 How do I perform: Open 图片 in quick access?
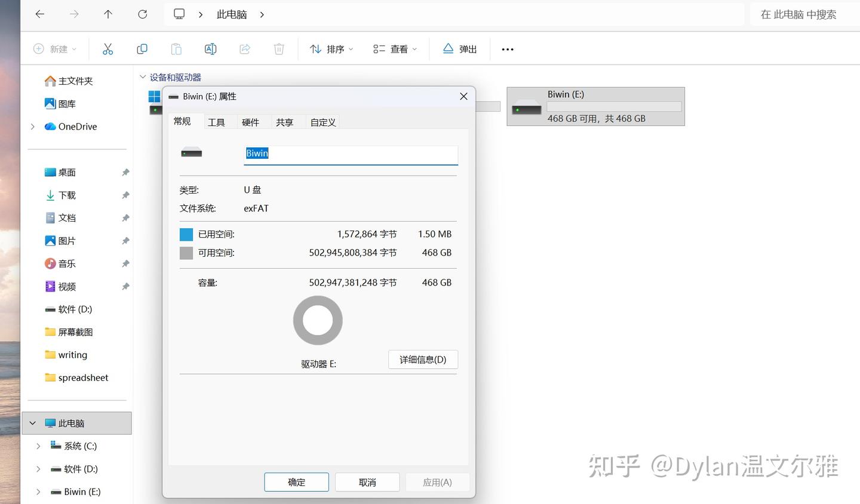(x=60, y=241)
